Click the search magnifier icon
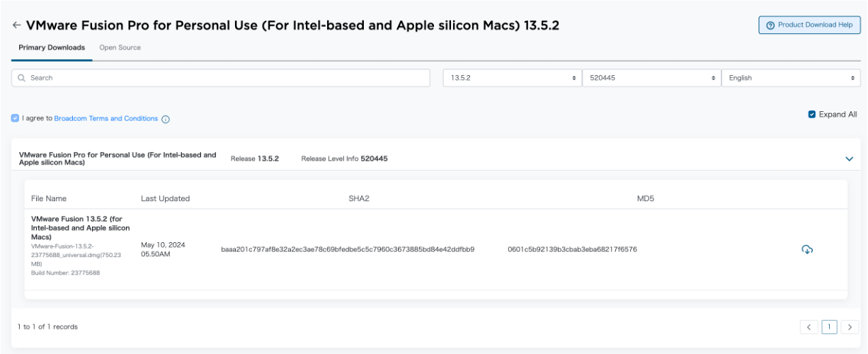Viewport: 868px width, 354px height. (22, 78)
